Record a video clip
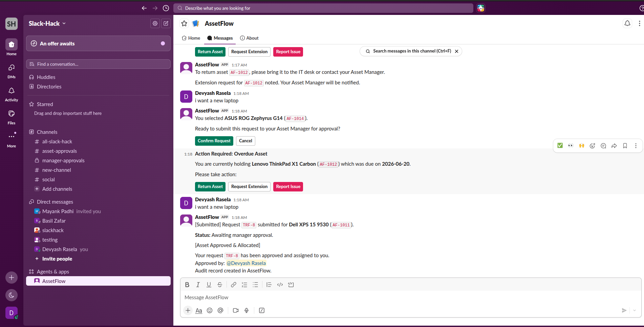The image size is (644, 327). tap(236, 310)
